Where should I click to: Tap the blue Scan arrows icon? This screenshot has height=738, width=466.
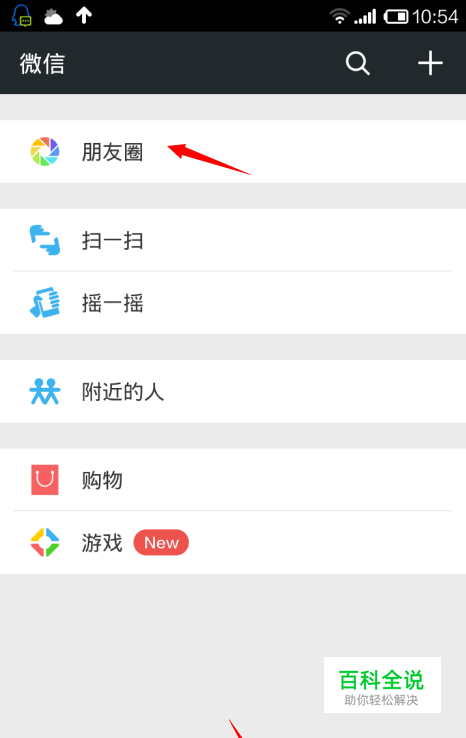pyautogui.click(x=45, y=240)
